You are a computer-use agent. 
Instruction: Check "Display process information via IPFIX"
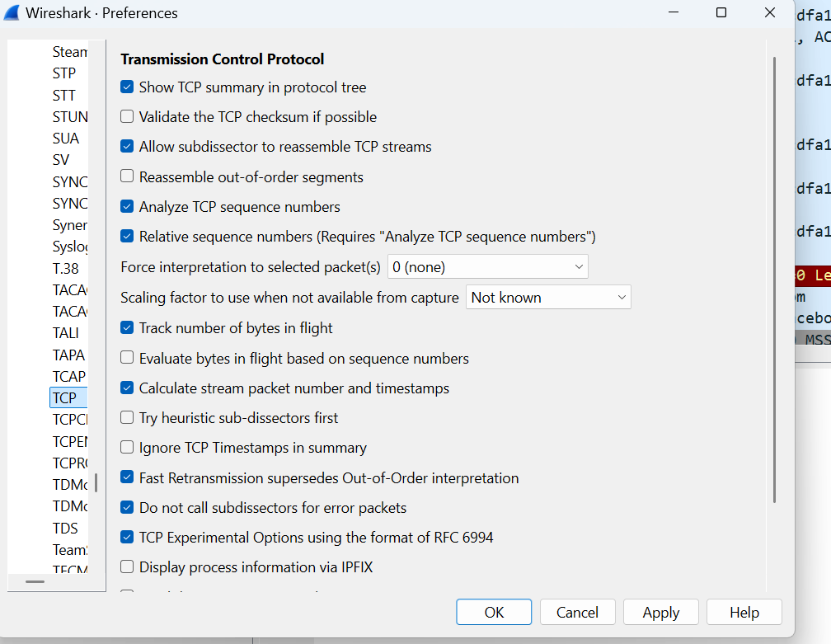click(127, 566)
